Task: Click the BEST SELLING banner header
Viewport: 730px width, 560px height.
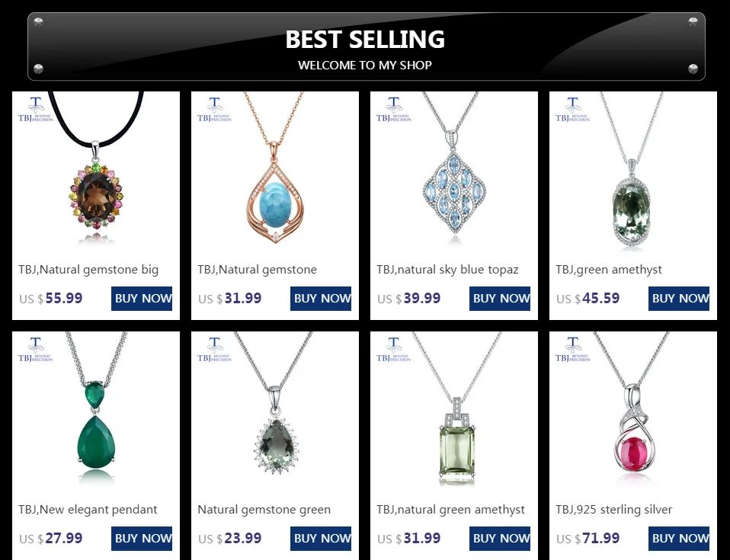Action: point(367,46)
